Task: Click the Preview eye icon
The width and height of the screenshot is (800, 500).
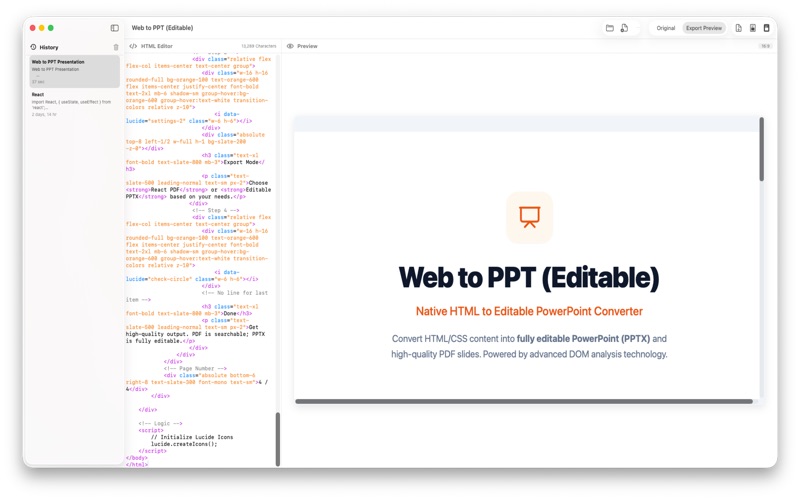Action: [290, 46]
